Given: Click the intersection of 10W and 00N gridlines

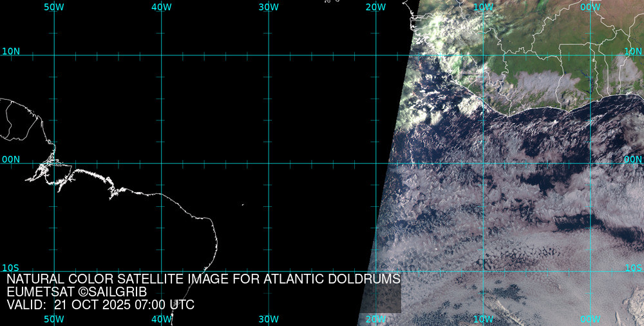Looking at the screenshot, I should click(484, 163).
